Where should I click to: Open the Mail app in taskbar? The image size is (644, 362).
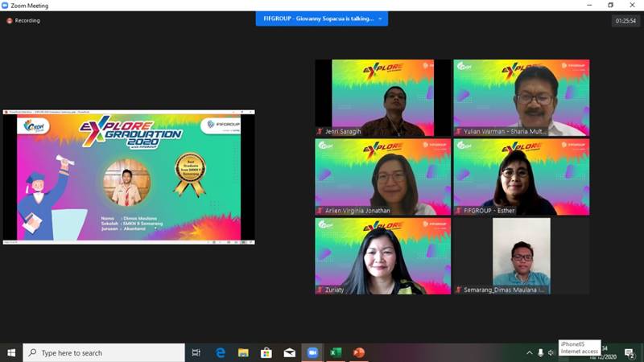point(289,352)
